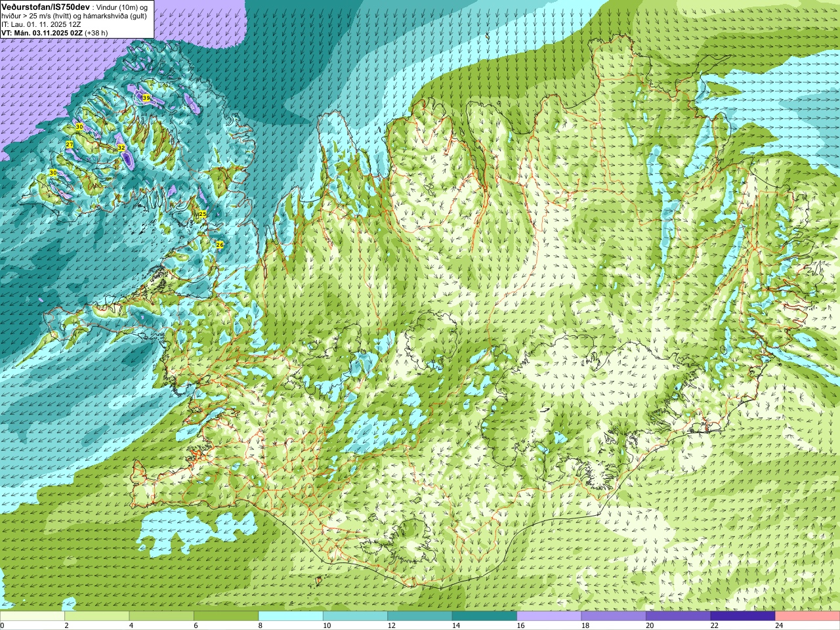Click the Veðurstofan/IS750dev title text
840x630 pixels.
pos(45,7)
